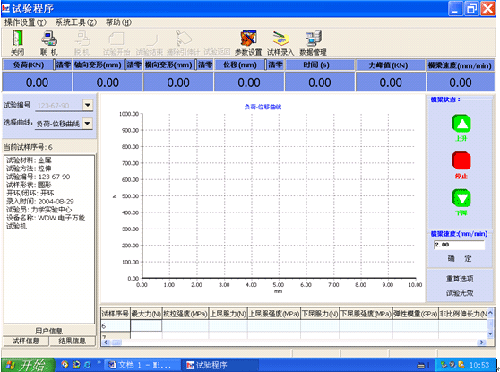
Task: Click the 最大力(N) column header
Action: 146,314
